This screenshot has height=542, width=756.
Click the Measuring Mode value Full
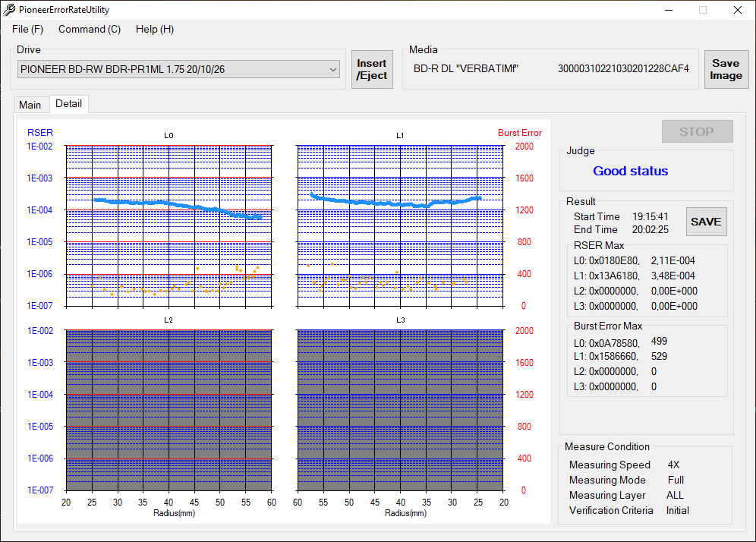click(676, 481)
